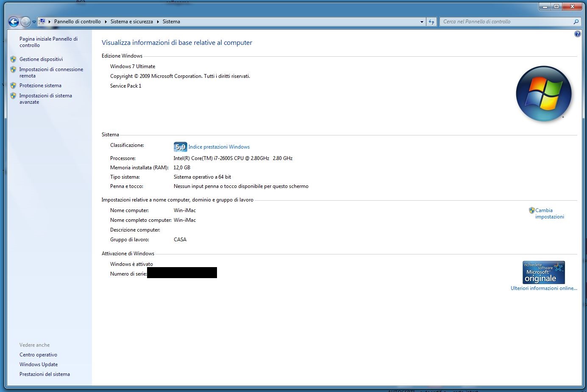Refresh the page with the refresh button
587x392 pixels.
click(x=431, y=22)
